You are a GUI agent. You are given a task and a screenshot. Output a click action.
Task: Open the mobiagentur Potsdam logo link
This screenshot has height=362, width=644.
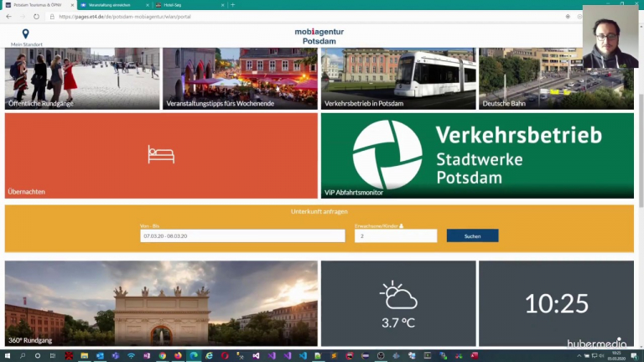319,36
